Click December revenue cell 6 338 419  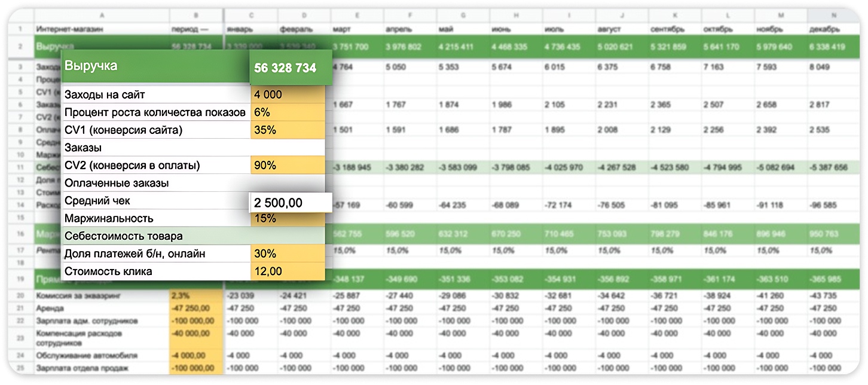click(827, 47)
